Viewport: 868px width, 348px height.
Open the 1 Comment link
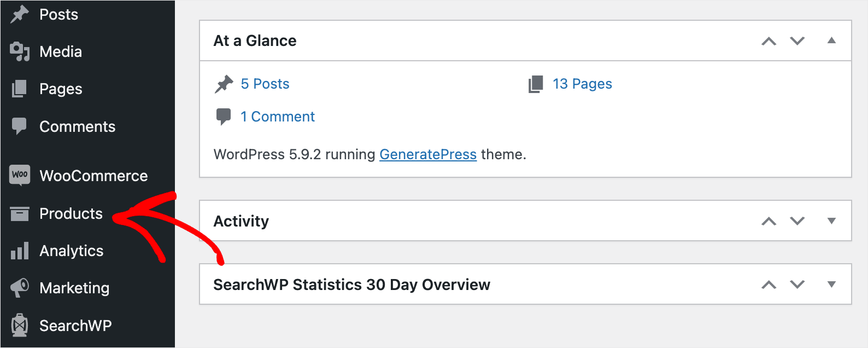pyautogui.click(x=278, y=117)
